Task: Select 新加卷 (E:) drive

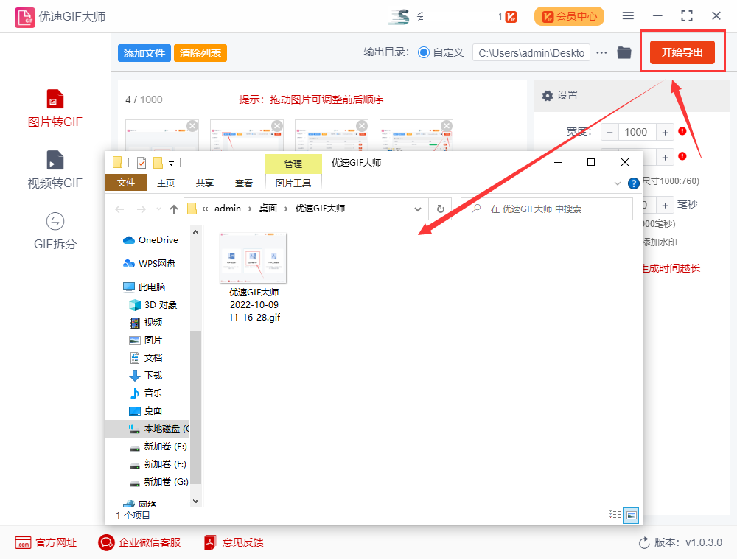Action: click(x=158, y=447)
